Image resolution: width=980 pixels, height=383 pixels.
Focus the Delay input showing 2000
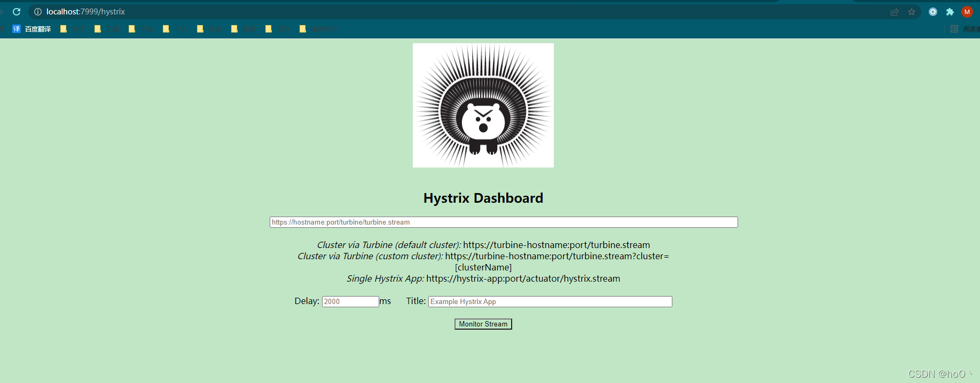point(350,301)
